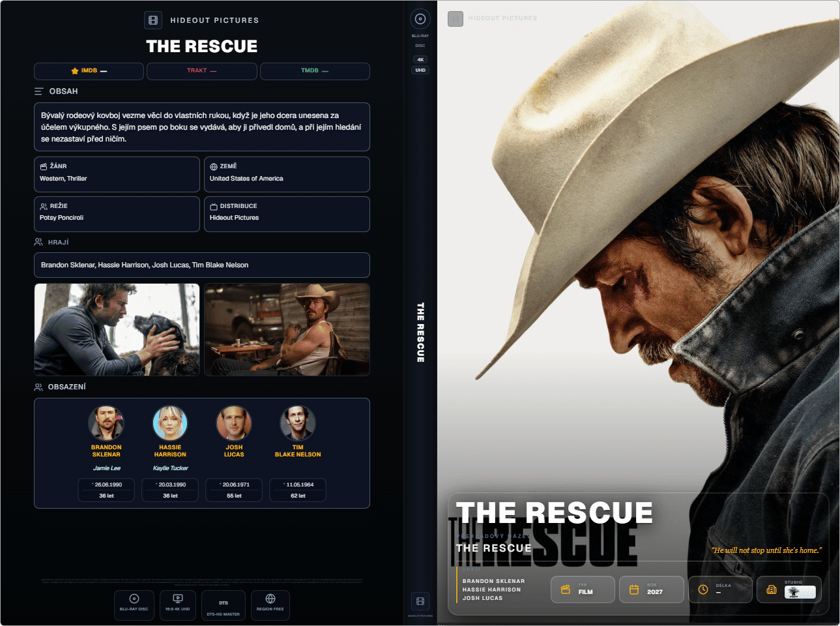Click the clock icon in the DÉLKA card
Viewport: 840px width, 626px height.
(x=703, y=589)
